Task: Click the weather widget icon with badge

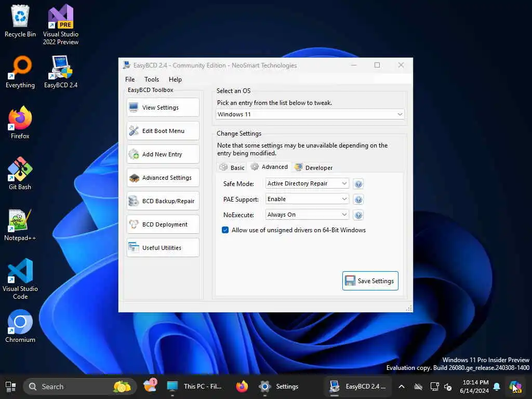Action: [x=150, y=386]
